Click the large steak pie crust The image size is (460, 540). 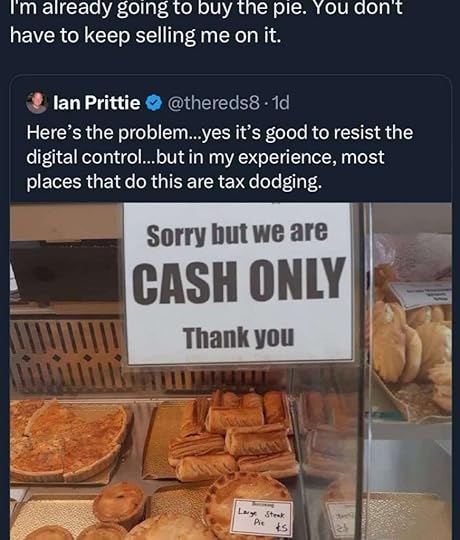coord(246,496)
